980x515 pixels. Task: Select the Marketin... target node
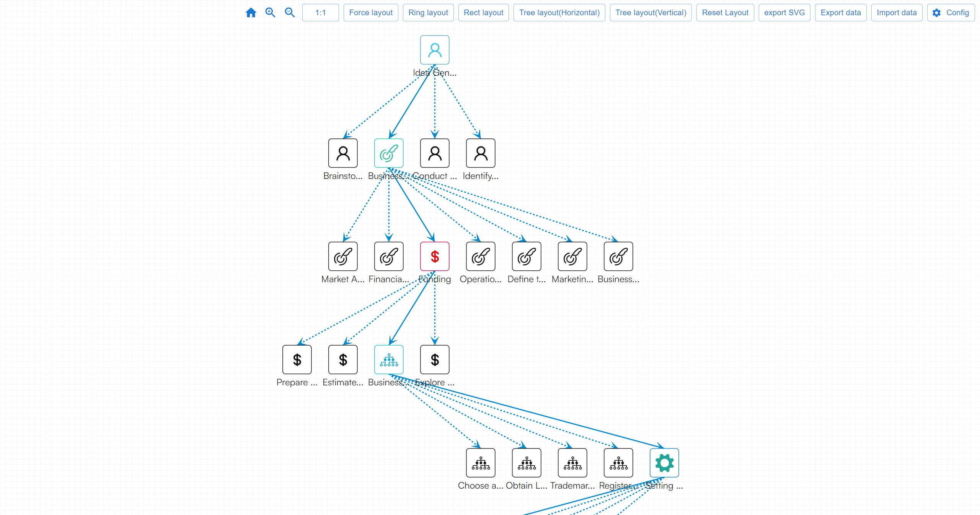(x=572, y=256)
